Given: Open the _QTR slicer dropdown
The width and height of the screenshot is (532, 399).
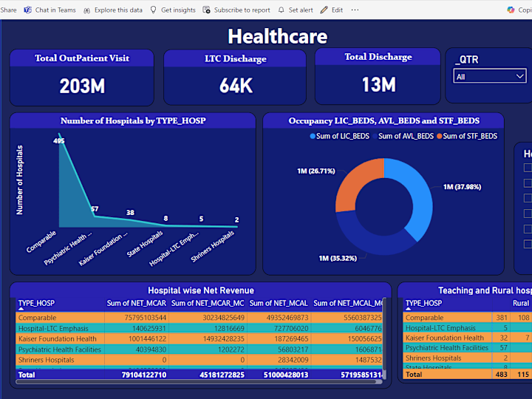Looking at the screenshot, I should (490, 76).
